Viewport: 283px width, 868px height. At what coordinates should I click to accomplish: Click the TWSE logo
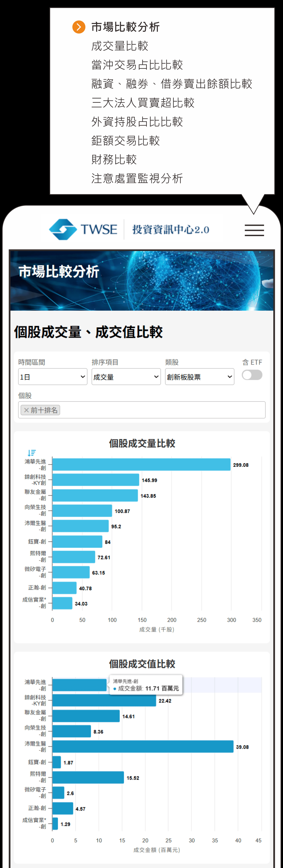tap(83, 230)
